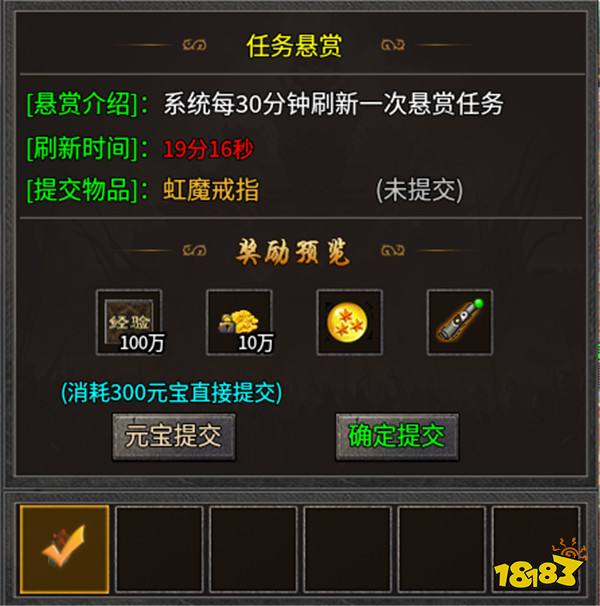This screenshot has width=600, height=606.
Task: Click the 奖励预览 section header
Action: [293, 252]
